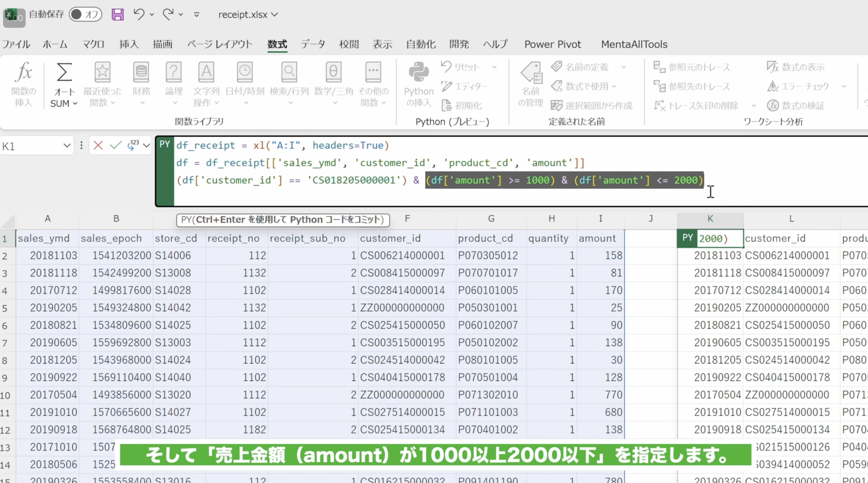This screenshot has height=483, width=868.
Task: Click the 'S14042' store_cd cell
Action: click(179, 307)
